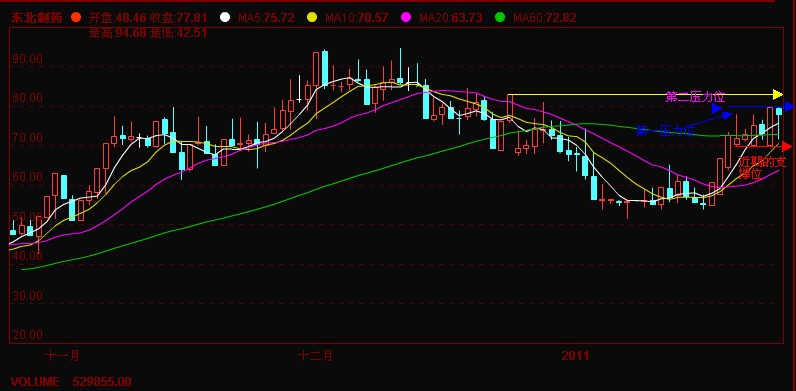Click the white MA5 legend dot
Image resolution: width=796 pixels, height=391 pixels.
[225, 17]
